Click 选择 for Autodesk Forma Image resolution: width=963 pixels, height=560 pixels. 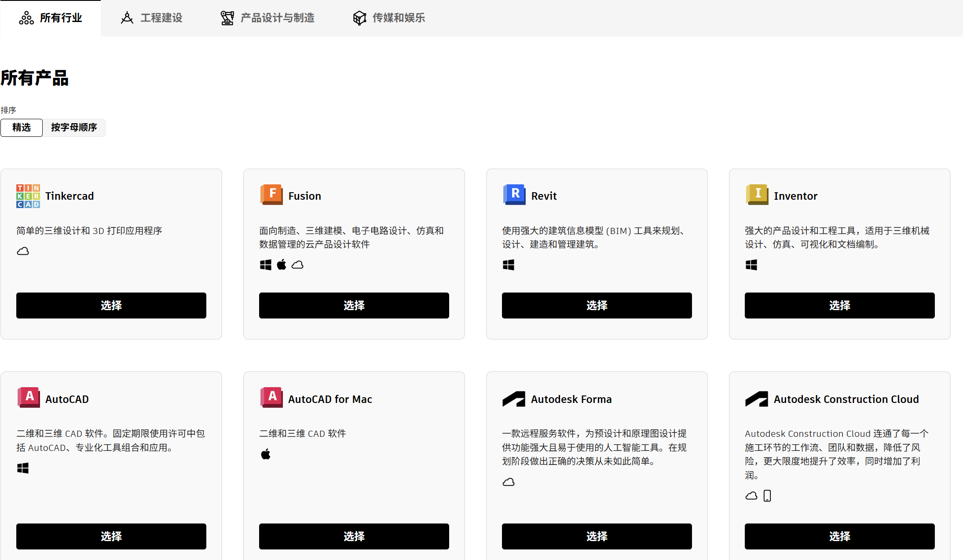[597, 536]
